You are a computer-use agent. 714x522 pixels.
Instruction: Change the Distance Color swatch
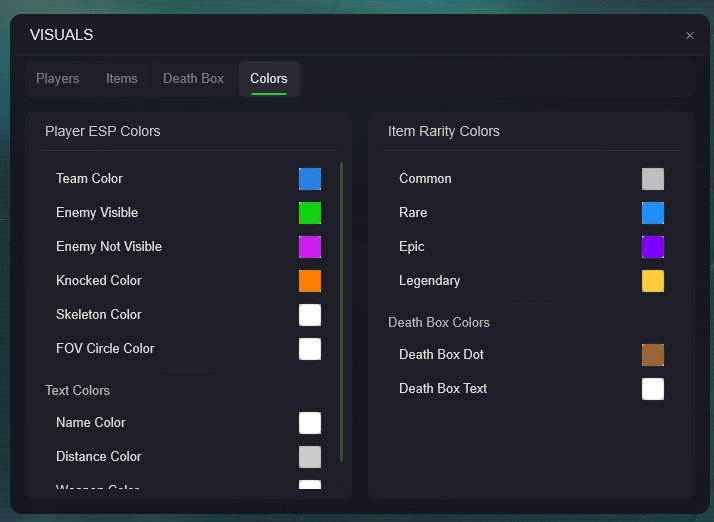(310, 457)
